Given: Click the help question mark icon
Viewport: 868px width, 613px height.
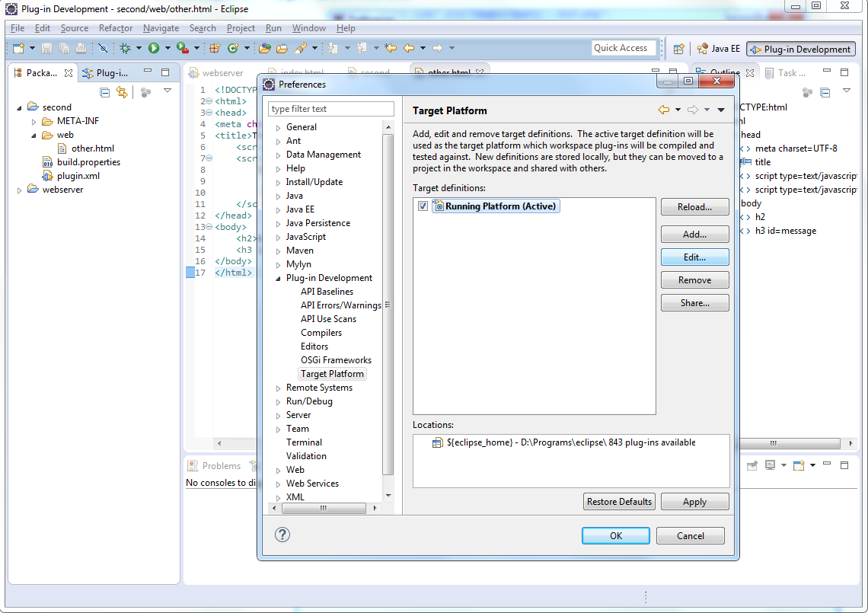Looking at the screenshot, I should point(282,535).
